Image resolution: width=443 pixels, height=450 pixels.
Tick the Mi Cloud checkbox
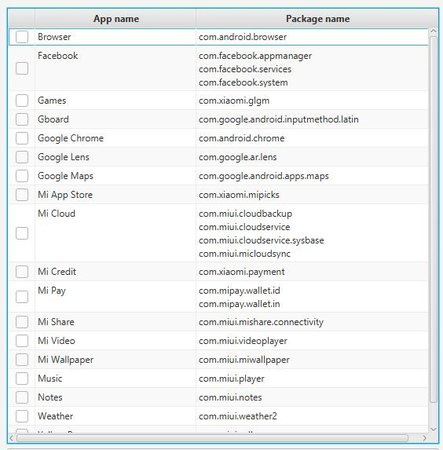(x=22, y=233)
